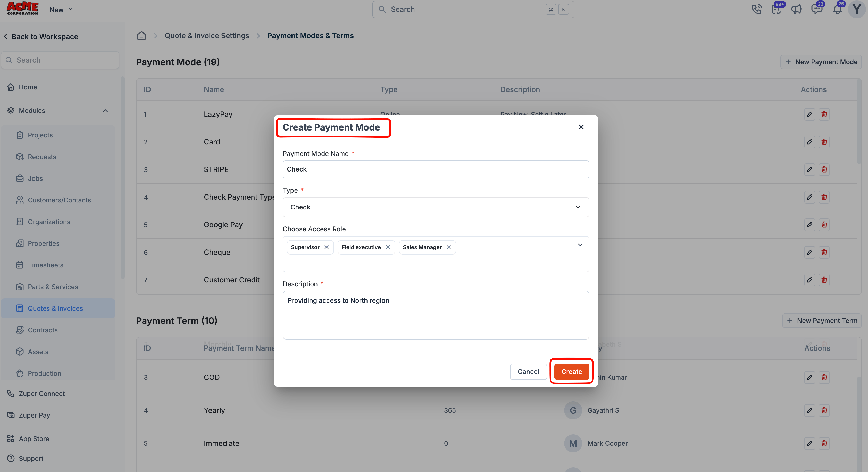
Task: Focus the sidebar Search field
Action: click(x=60, y=60)
